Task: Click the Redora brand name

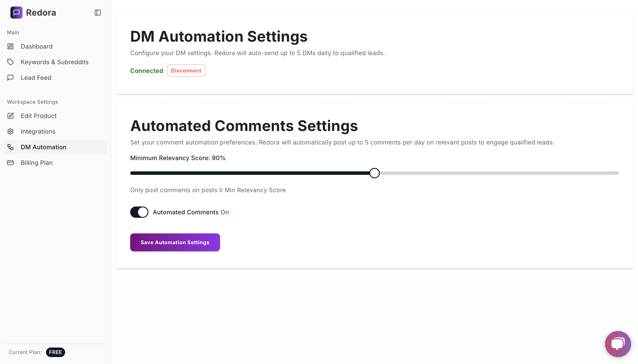Action: pos(41,13)
